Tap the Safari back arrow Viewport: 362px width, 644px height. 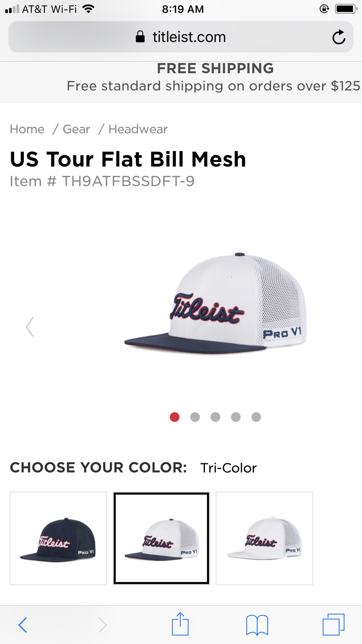pyautogui.click(x=23, y=625)
